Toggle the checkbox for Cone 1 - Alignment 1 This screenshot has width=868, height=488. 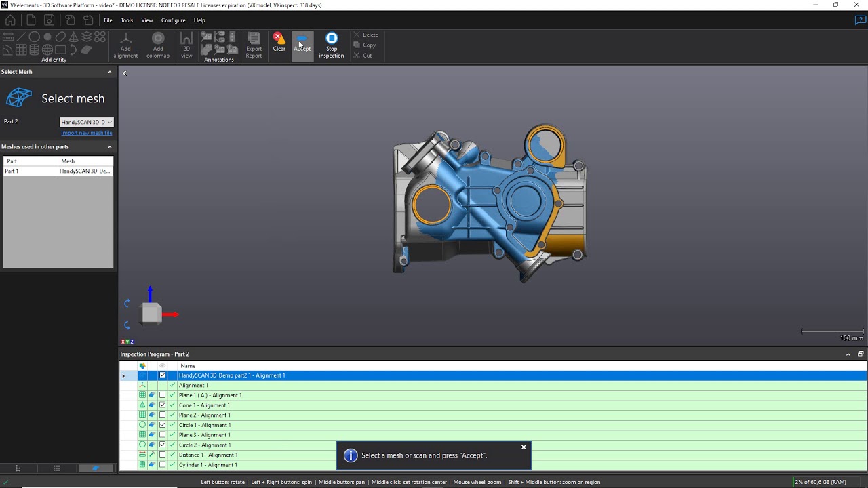162,405
